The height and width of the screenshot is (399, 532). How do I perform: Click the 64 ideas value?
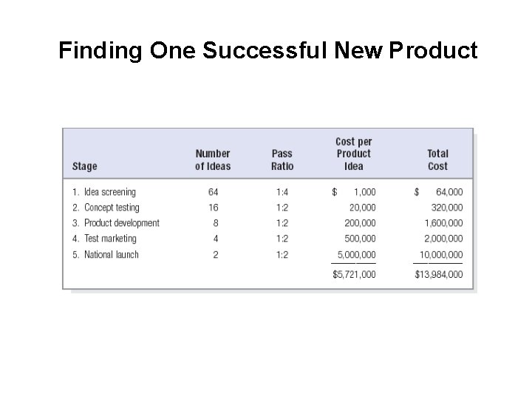pos(213,192)
